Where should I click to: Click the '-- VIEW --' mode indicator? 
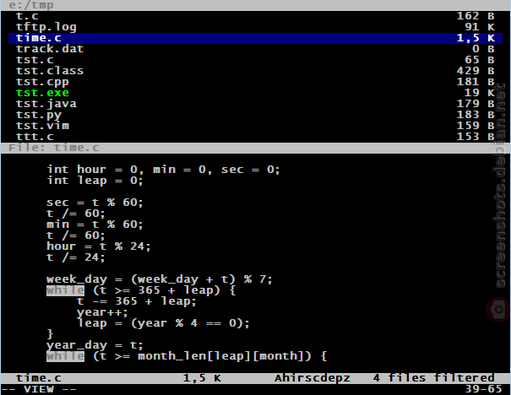39,389
